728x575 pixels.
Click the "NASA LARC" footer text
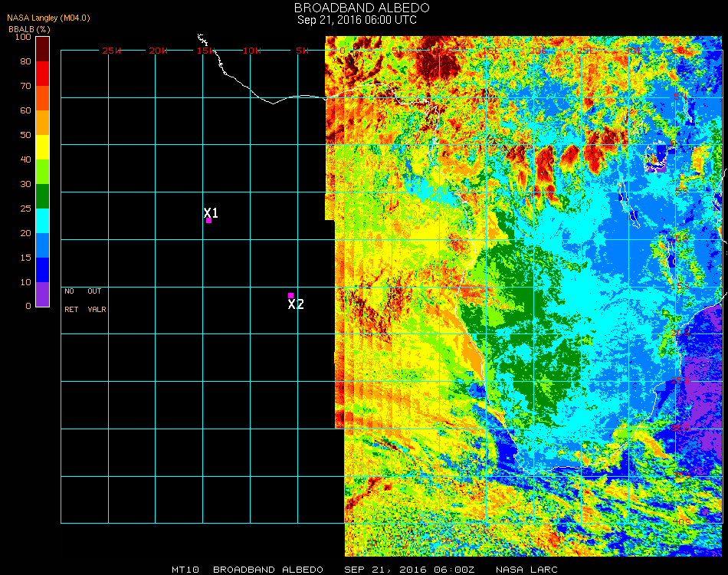point(526,570)
